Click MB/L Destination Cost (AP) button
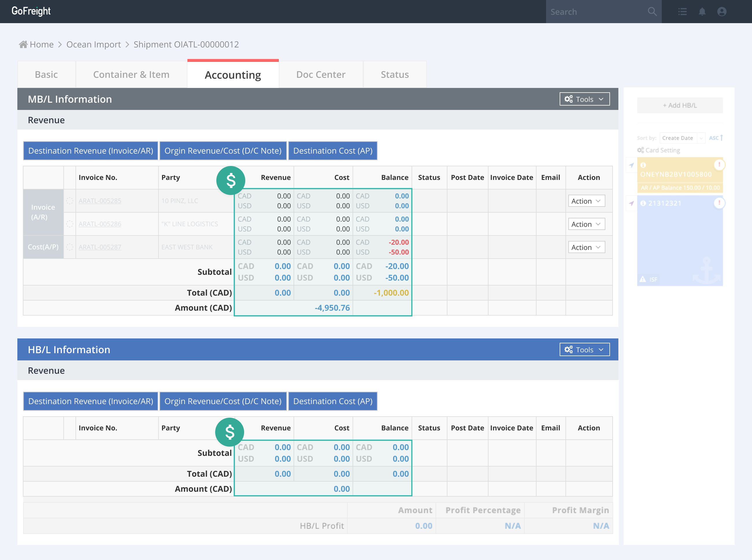Screen dimensions: 752x560 [332, 151]
